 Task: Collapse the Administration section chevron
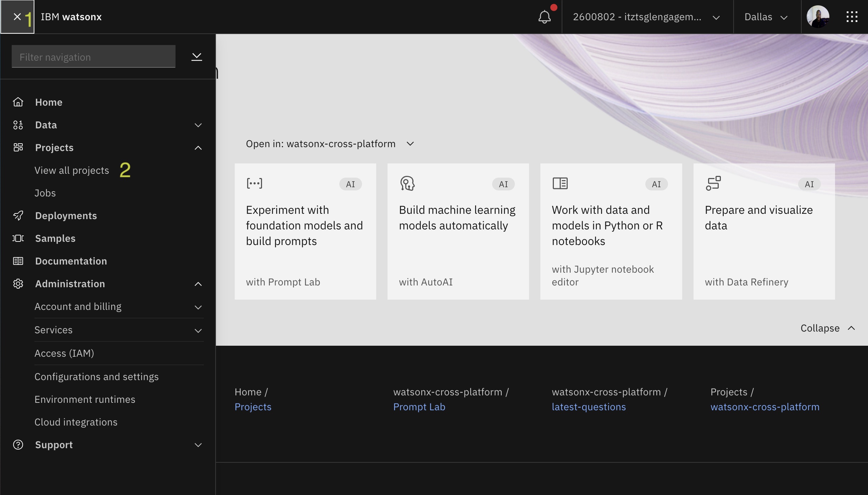(198, 284)
